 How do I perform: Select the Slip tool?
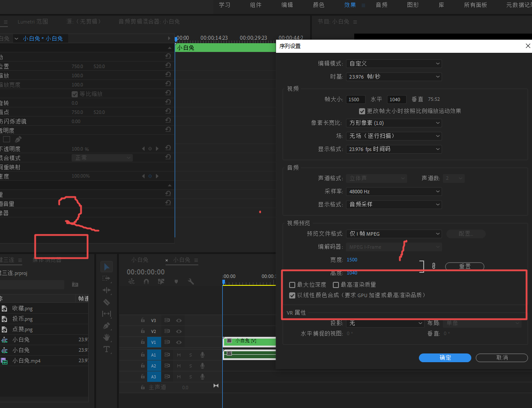(x=107, y=314)
